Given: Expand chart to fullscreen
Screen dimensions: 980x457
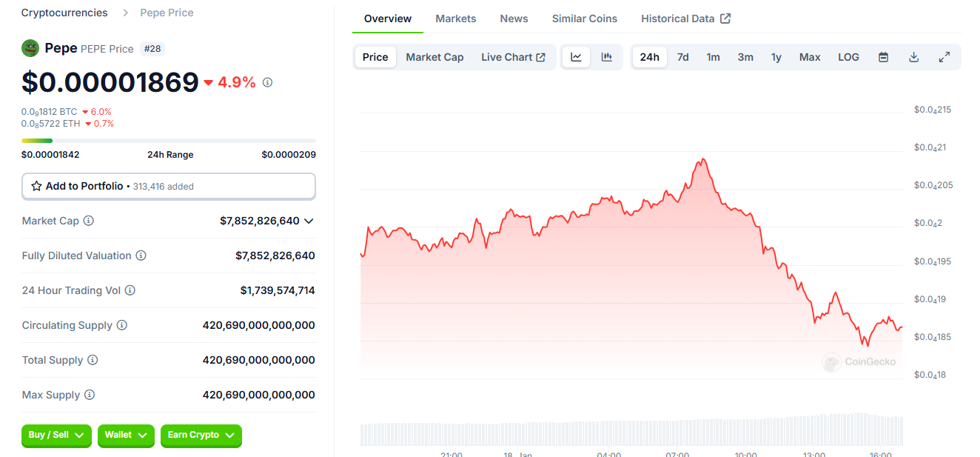Looking at the screenshot, I should tap(944, 57).
